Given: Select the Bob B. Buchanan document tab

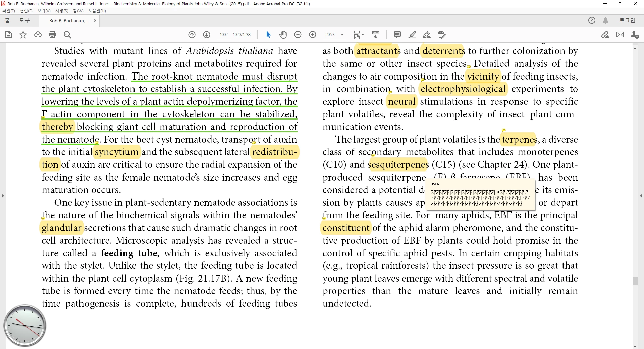Looking at the screenshot, I should pos(69,21).
